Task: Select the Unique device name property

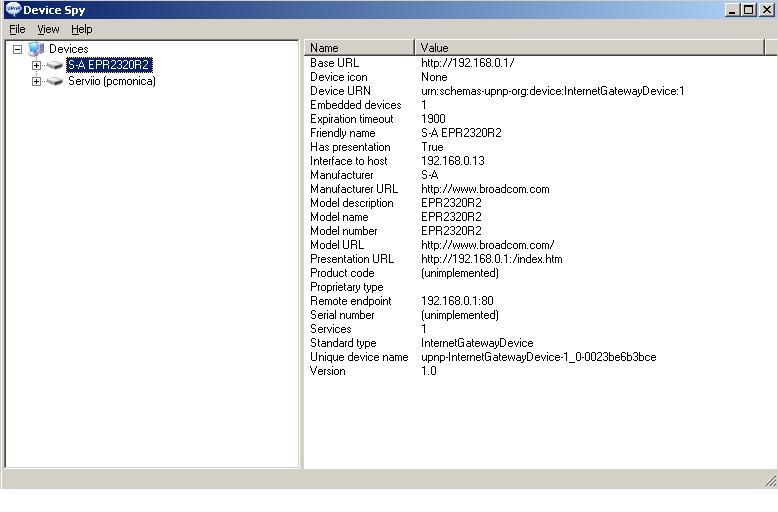Action: tap(359, 357)
